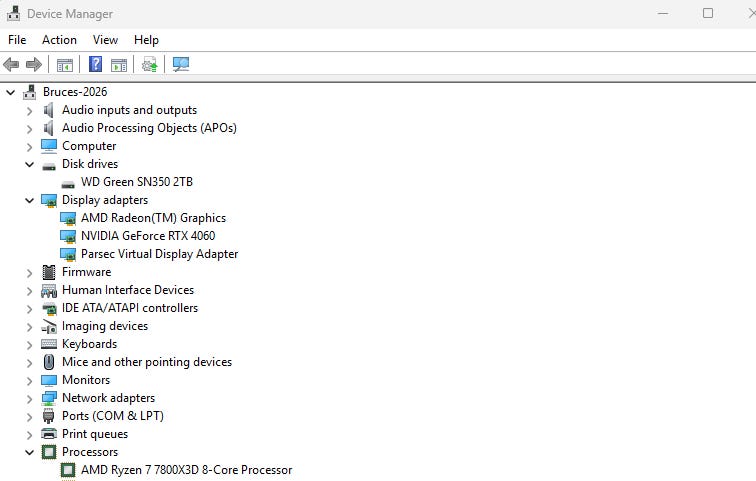Expand the Firmware category
Image resolution: width=756 pixels, height=481 pixels.
(29, 273)
